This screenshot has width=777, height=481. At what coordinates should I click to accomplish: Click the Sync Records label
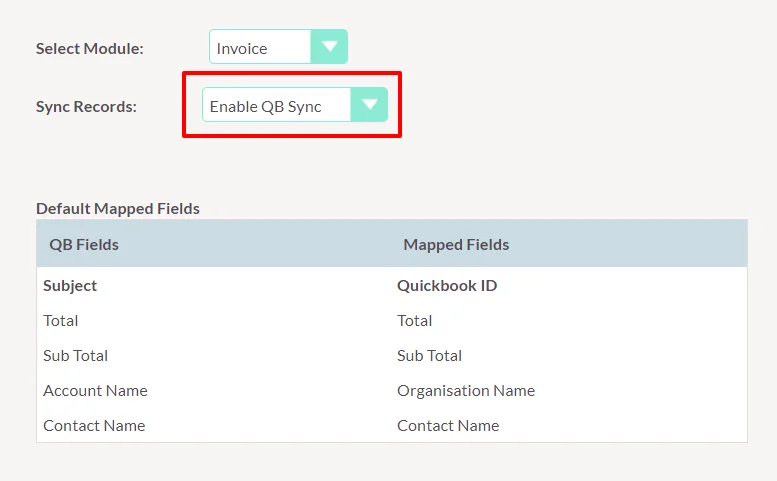[x=86, y=106]
